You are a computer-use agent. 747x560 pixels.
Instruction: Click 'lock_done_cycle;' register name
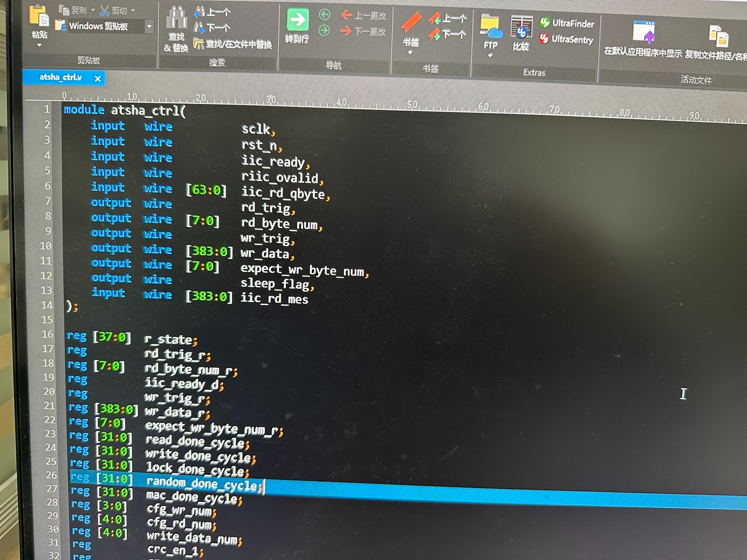198,469
